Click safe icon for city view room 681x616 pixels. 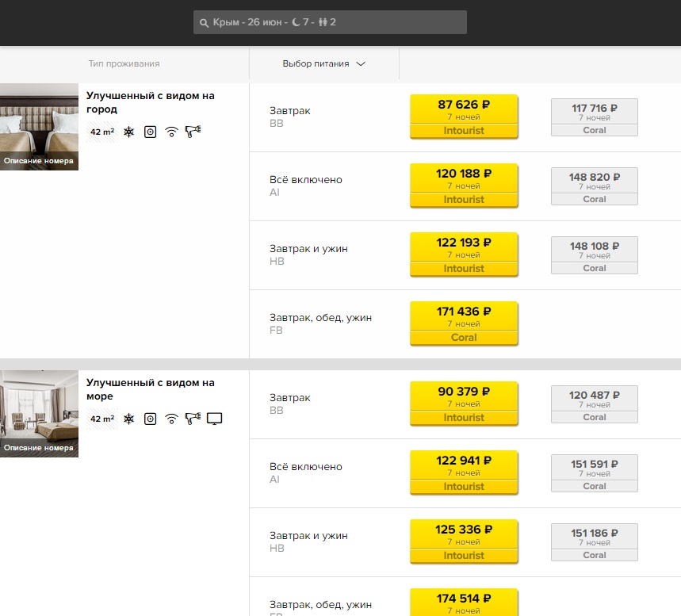click(151, 132)
